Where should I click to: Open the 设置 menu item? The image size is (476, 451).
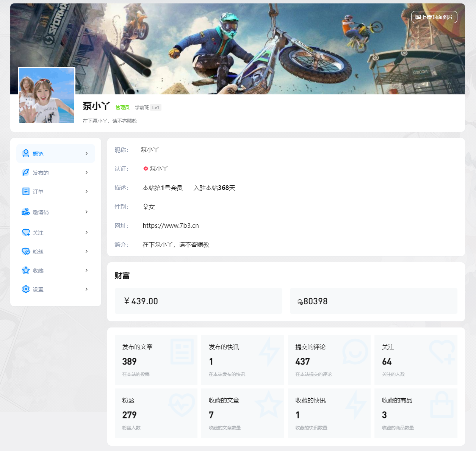pos(56,289)
